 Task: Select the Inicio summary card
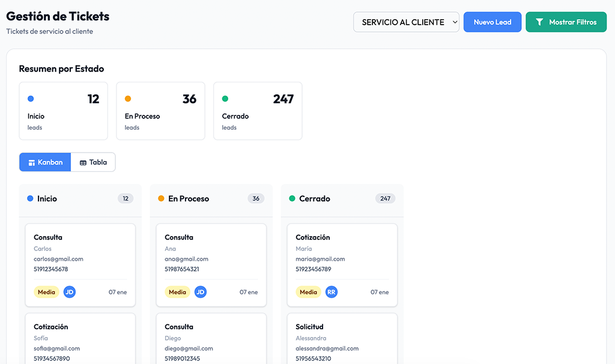tap(63, 111)
